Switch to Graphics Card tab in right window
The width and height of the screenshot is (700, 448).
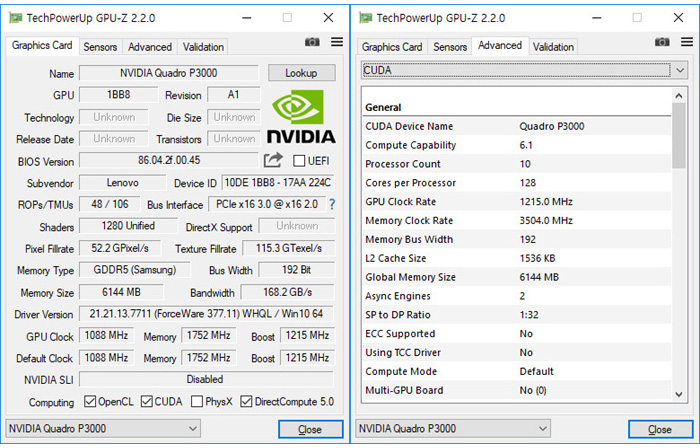392,47
